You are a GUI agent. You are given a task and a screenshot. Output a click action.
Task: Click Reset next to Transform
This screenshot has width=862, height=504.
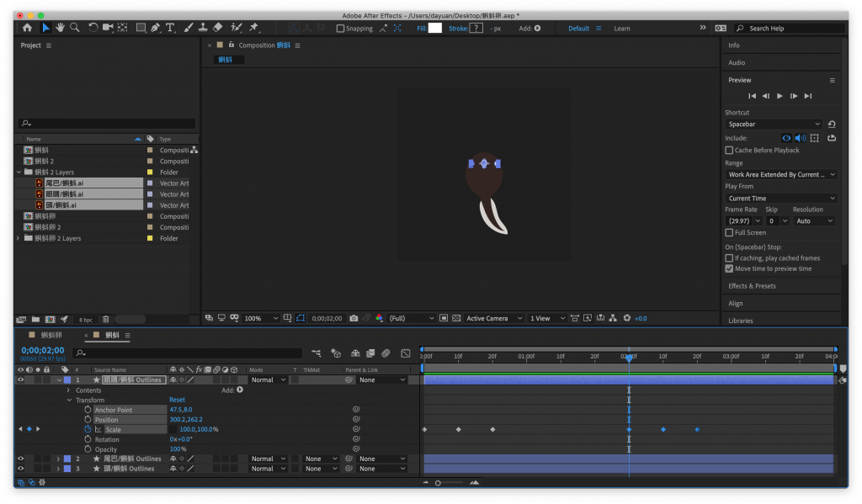coord(177,400)
